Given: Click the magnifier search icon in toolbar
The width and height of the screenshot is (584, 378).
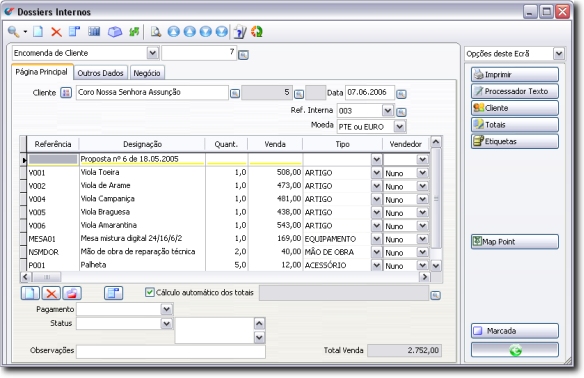Looking at the screenshot, I should [13, 32].
